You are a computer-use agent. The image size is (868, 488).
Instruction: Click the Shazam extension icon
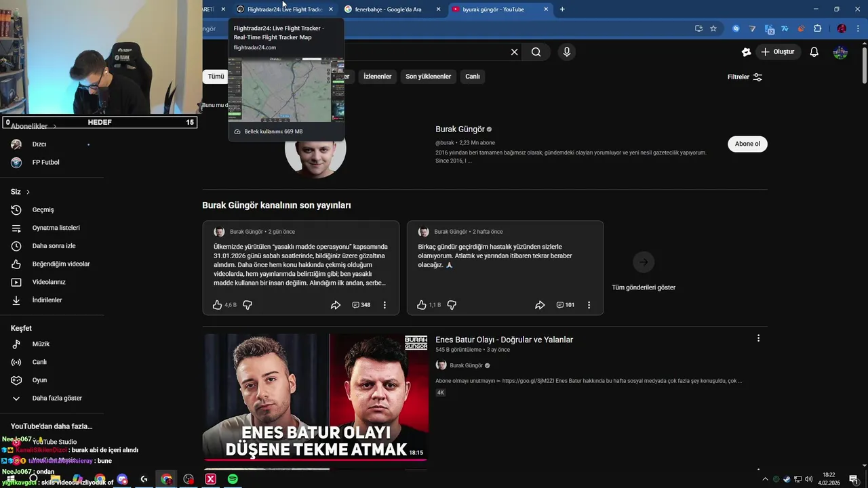point(736,28)
